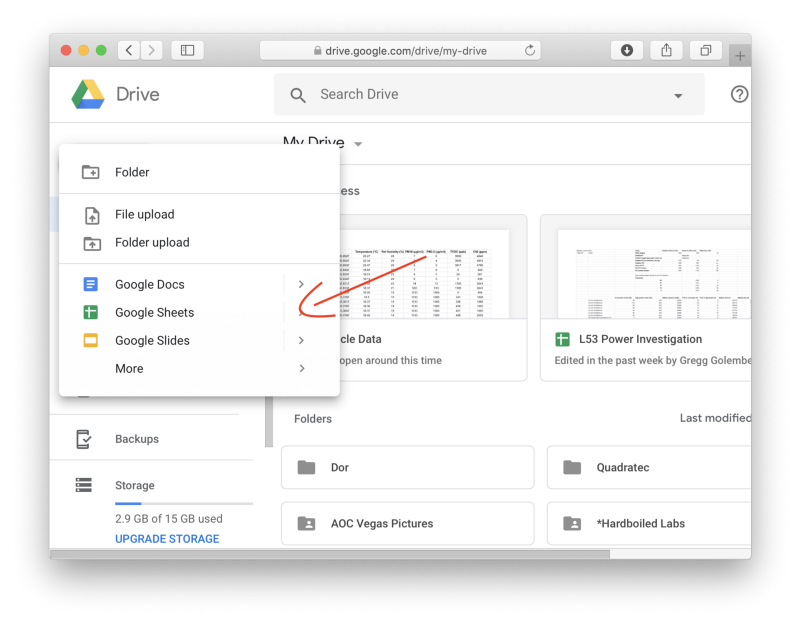
Task: Toggle the Safari sidebar button
Action: click(187, 50)
